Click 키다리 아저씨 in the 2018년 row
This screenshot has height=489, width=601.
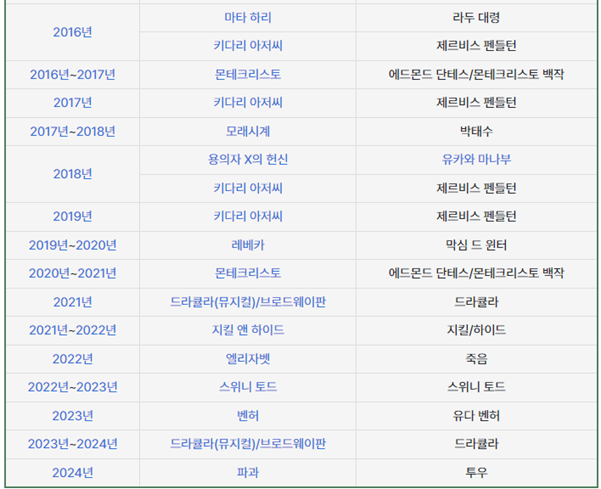pos(248,188)
